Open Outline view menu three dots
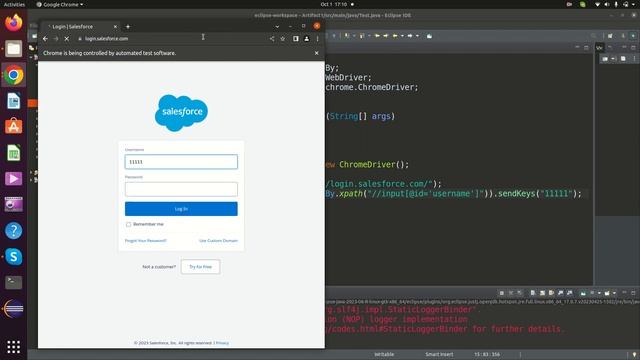 [634, 59]
